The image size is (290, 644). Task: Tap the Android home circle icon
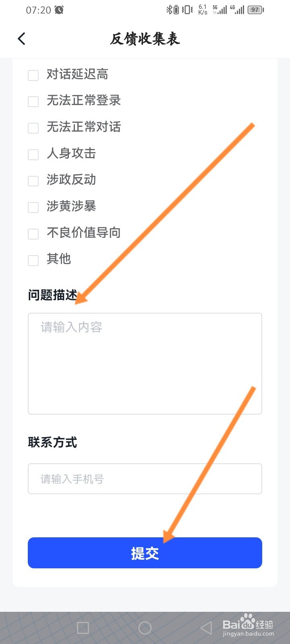(145, 627)
